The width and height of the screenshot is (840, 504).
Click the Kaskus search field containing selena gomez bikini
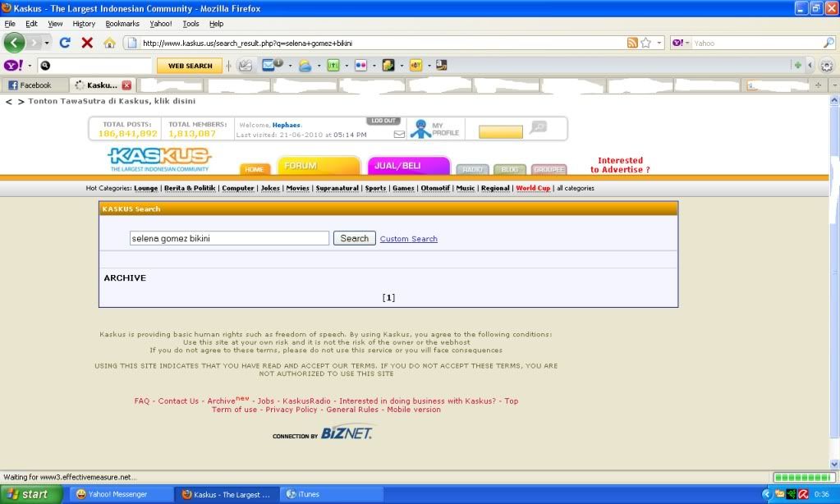tap(229, 238)
